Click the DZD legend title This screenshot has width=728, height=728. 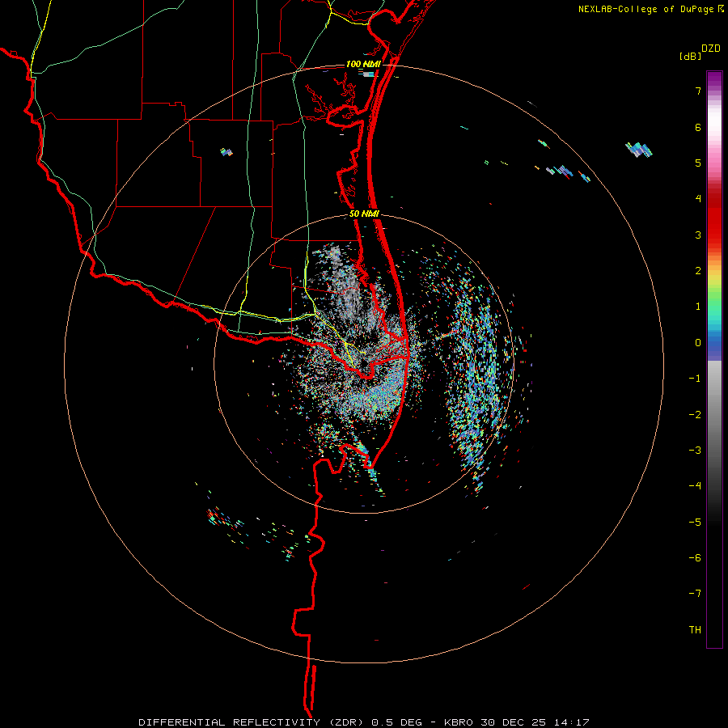click(x=711, y=49)
